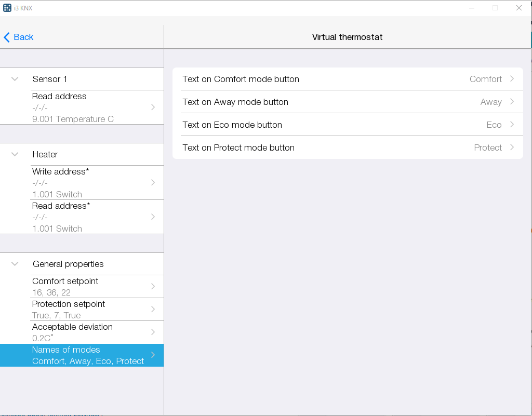Screen dimensions: 532x416
Task: Edit Text on Away mode button
Action: click(x=347, y=102)
